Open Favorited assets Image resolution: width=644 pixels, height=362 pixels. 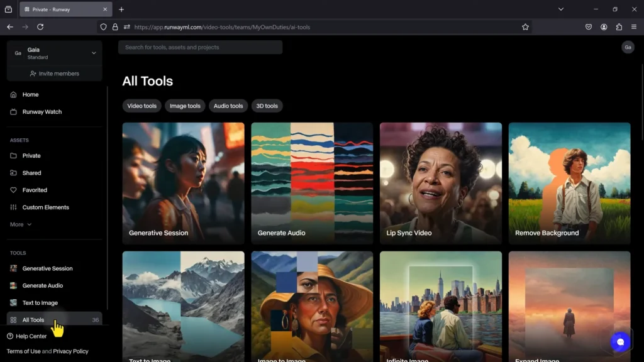click(35, 190)
